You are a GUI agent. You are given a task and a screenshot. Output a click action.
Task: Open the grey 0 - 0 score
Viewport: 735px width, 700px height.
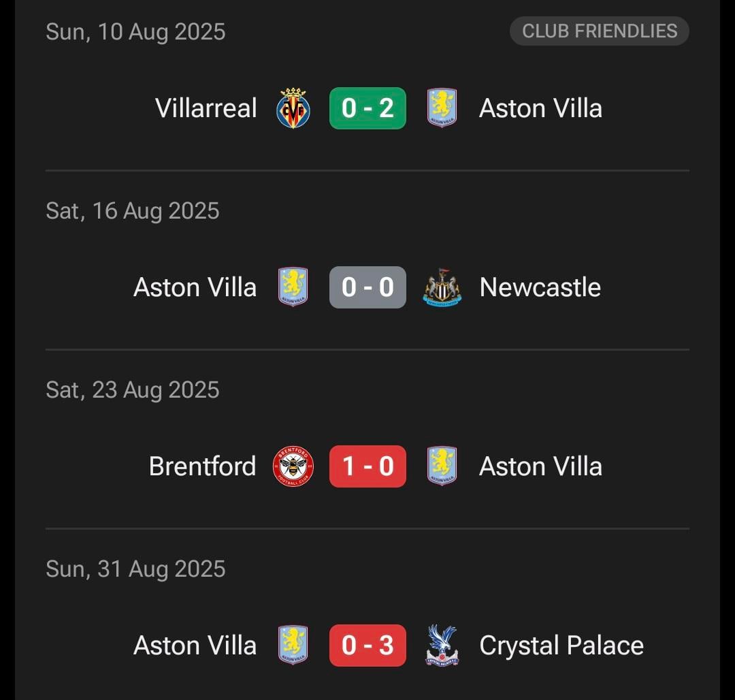(x=367, y=287)
